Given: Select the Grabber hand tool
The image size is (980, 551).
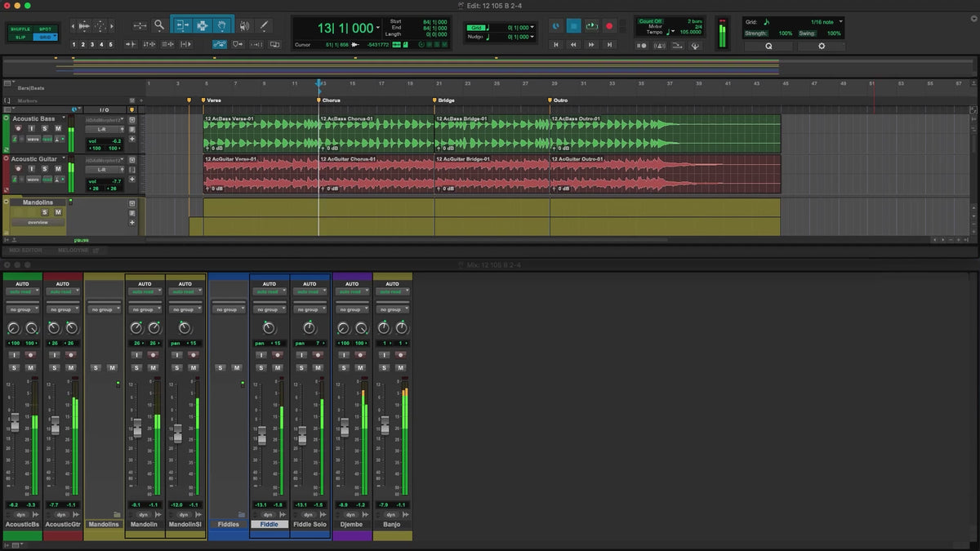Looking at the screenshot, I should [x=220, y=26].
